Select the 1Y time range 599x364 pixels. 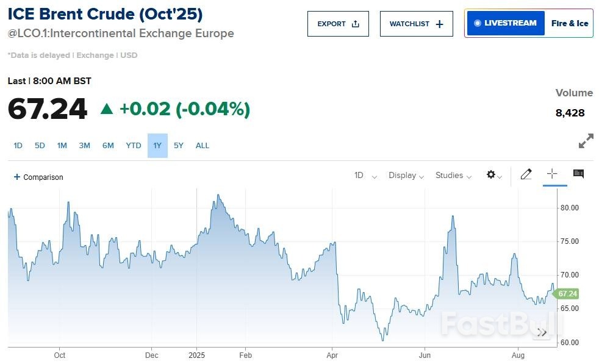[157, 146]
